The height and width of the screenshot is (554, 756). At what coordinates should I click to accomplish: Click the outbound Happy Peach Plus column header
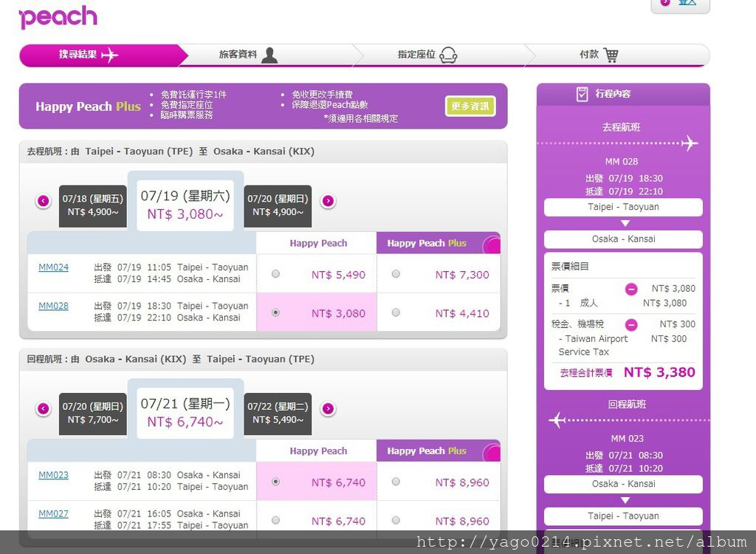[x=439, y=243]
